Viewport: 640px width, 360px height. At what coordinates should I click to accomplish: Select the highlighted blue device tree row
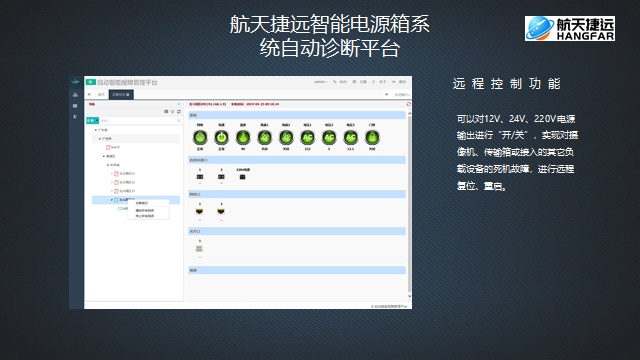pos(136,200)
